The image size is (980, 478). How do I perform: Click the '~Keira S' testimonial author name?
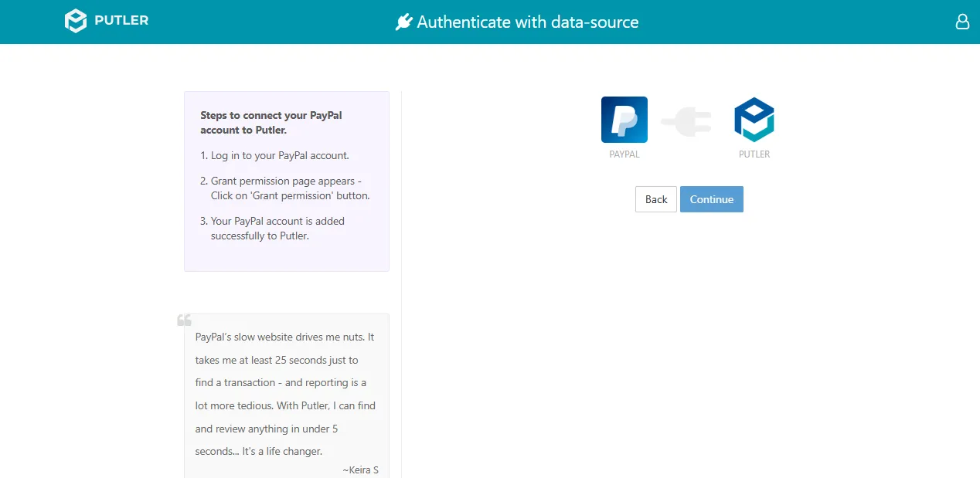(360, 470)
